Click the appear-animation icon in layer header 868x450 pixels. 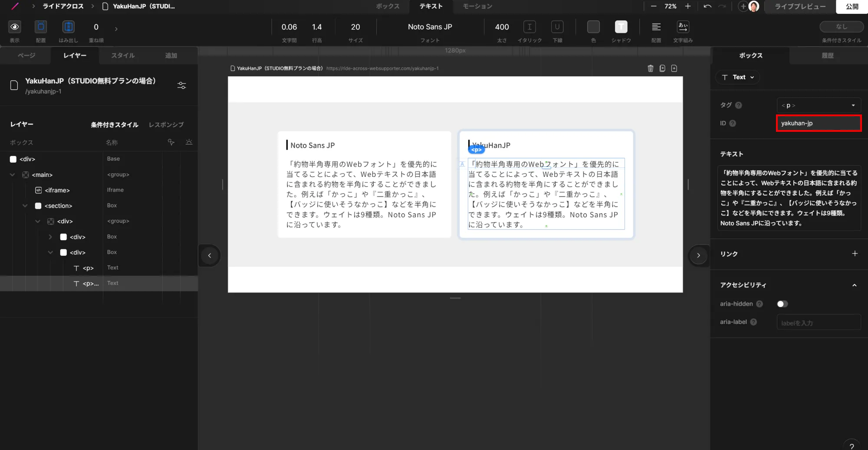tap(189, 142)
